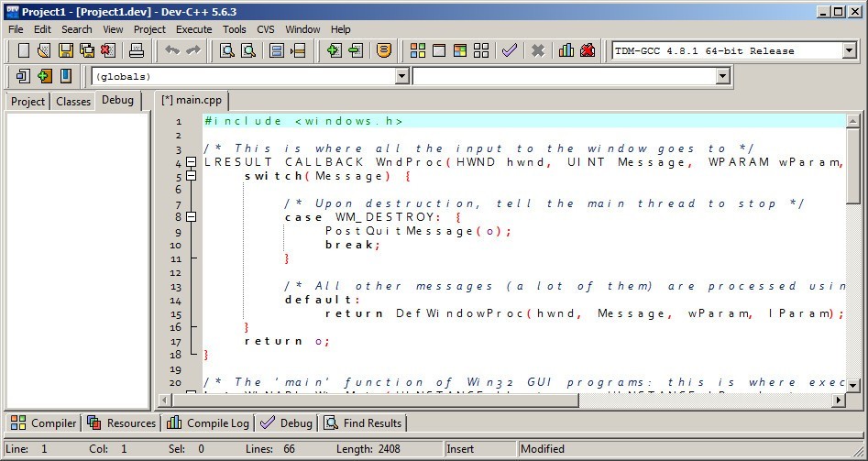Click the Find magnifier icon in toolbar
This screenshot has width=868, height=461.
pos(225,50)
